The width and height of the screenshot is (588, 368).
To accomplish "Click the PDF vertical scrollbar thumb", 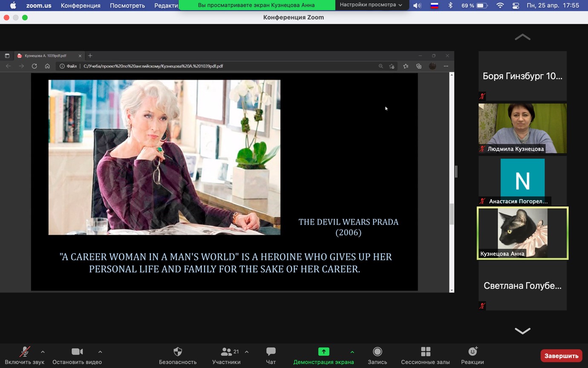I will (452, 214).
